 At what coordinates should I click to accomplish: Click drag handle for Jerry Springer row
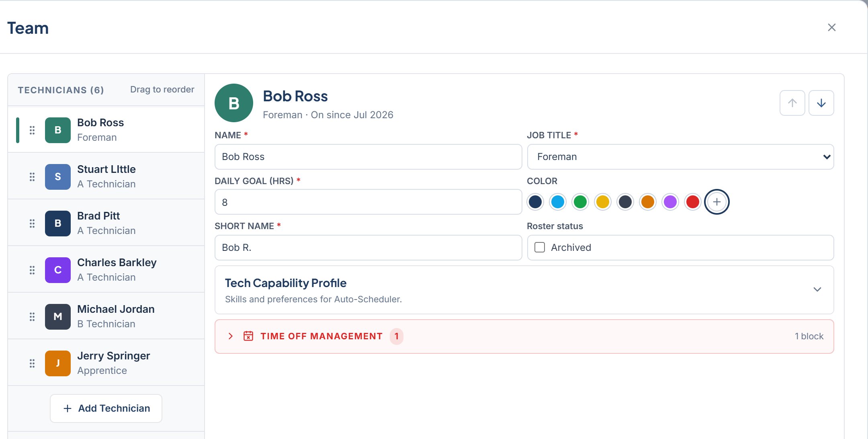[32, 363]
